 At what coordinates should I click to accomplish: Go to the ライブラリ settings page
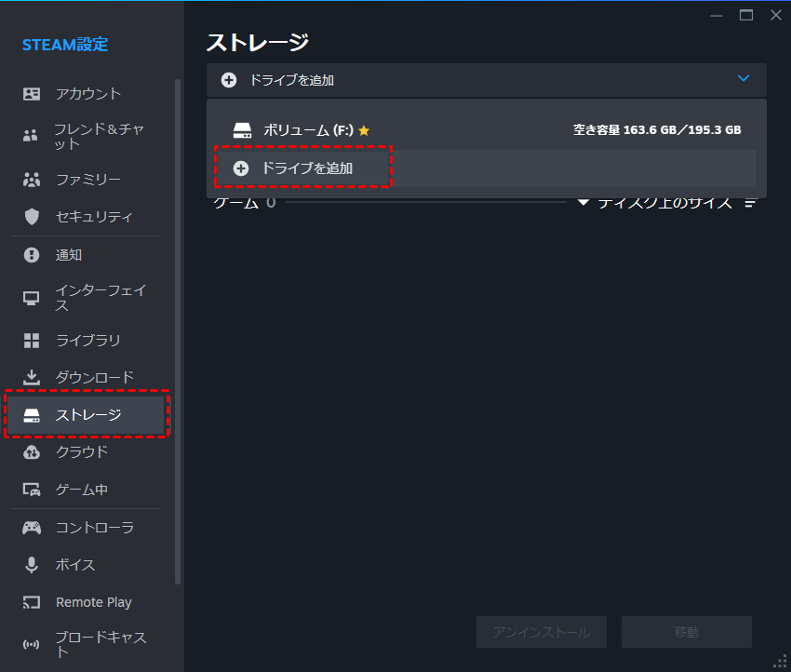(87, 341)
